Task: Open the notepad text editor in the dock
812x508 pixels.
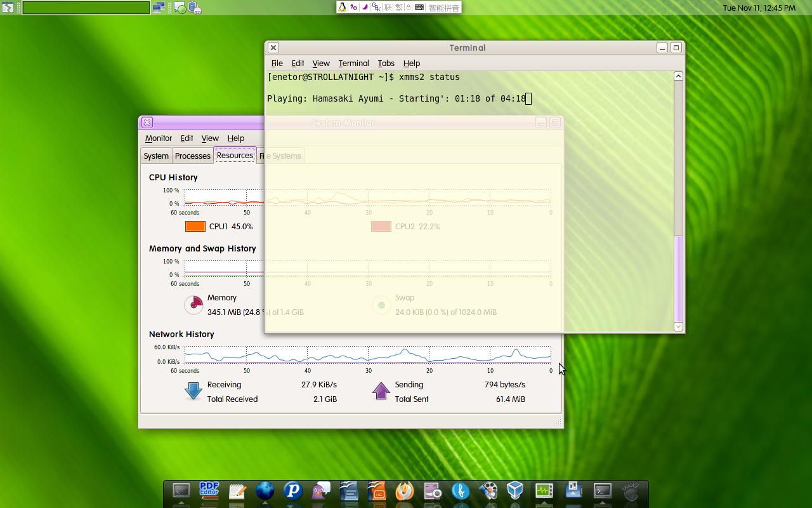Action: pos(237,491)
